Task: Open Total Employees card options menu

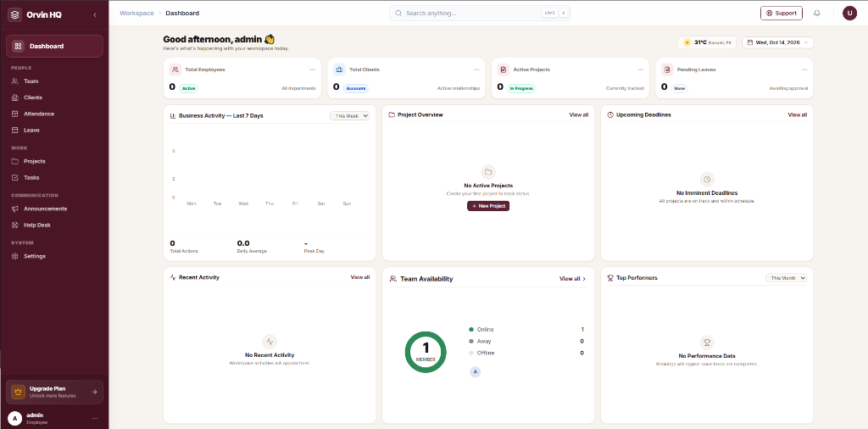Action: [x=313, y=70]
